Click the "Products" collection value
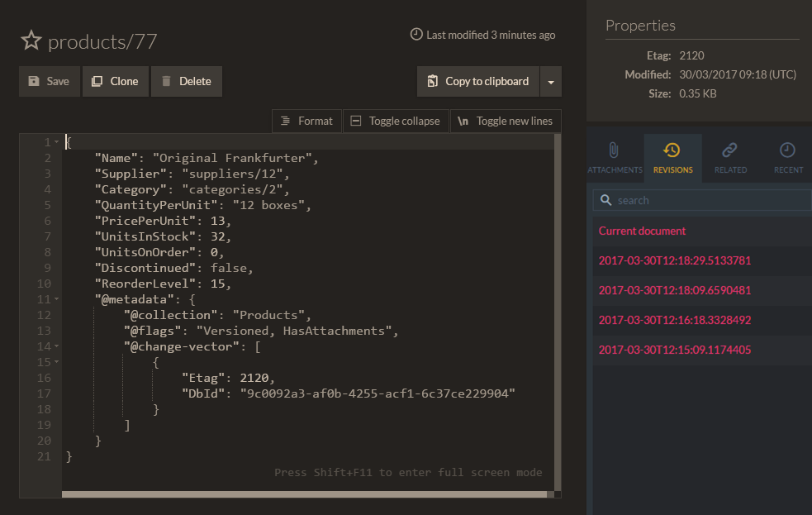This screenshot has height=515, width=812. 268,315
